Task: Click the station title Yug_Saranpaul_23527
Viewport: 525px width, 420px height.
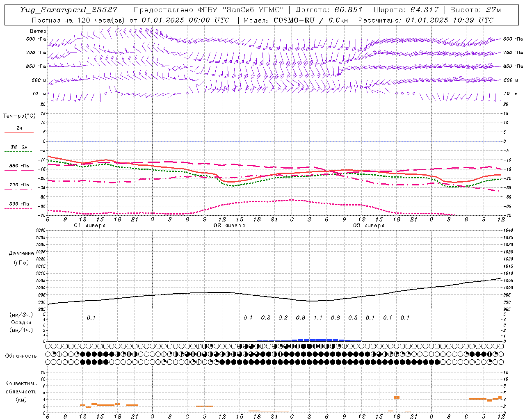Action: (x=68, y=10)
